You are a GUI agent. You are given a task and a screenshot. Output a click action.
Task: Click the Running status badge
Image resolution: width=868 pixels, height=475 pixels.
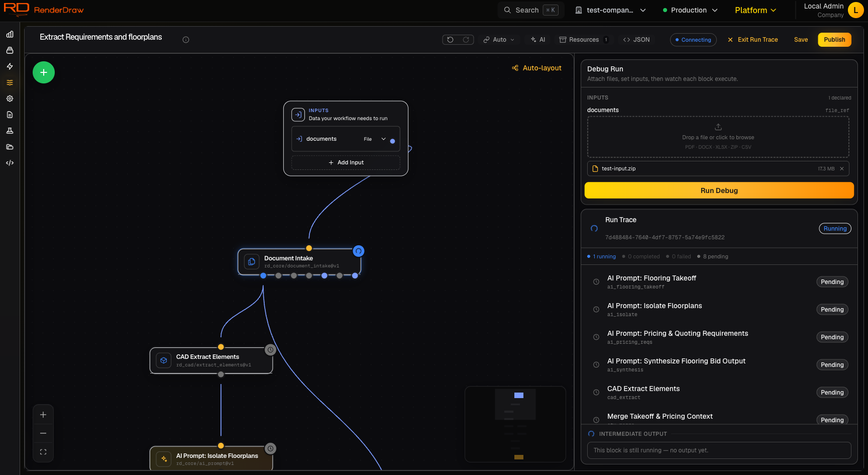click(x=835, y=229)
